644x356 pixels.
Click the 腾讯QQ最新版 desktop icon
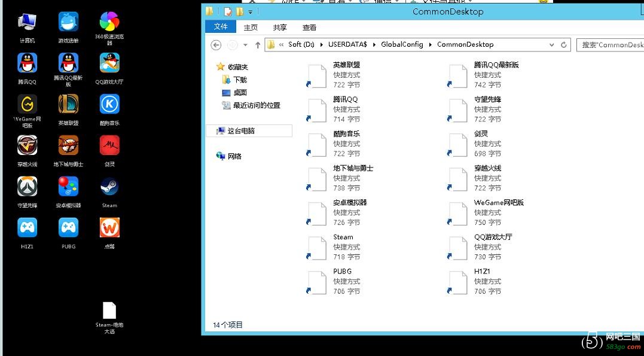pyautogui.click(x=68, y=69)
